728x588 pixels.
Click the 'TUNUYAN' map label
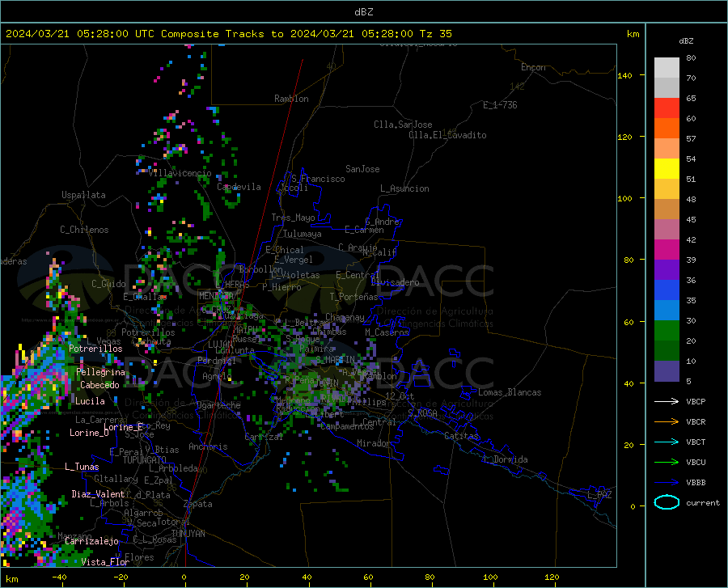pyautogui.click(x=188, y=534)
